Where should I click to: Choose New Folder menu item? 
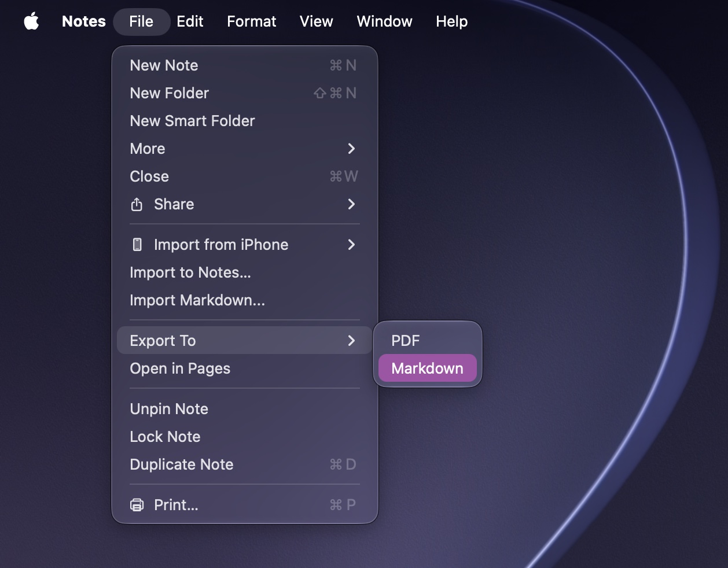tap(244, 93)
